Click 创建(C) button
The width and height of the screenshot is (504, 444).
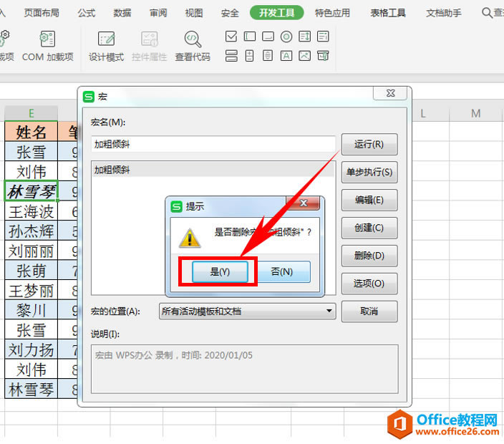369,228
